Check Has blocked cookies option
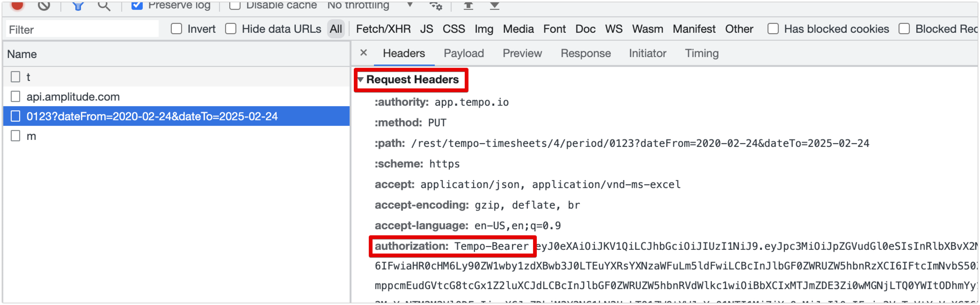Viewport: 980px width, 305px height. tap(773, 29)
